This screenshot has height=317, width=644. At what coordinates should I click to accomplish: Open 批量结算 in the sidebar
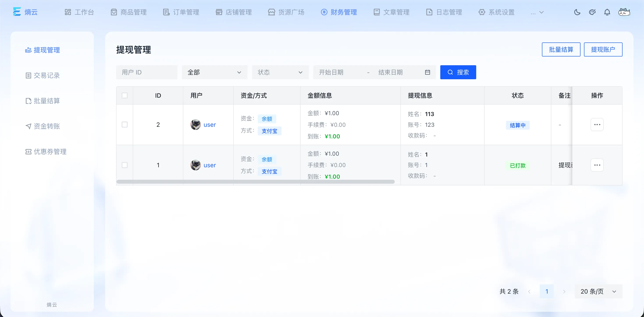(42, 101)
